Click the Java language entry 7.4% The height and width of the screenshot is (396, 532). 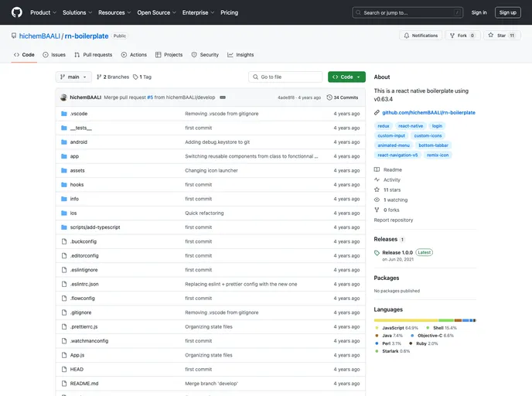click(x=389, y=336)
